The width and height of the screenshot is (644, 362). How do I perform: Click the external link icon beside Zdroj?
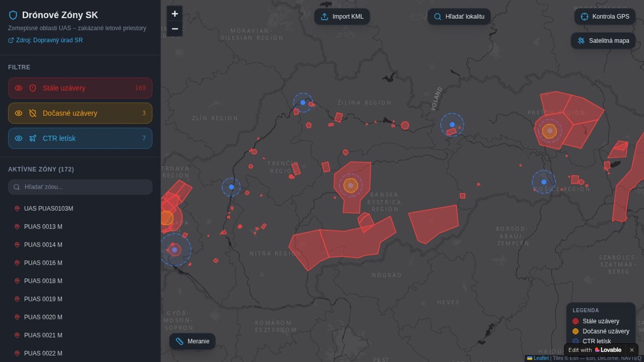click(11, 40)
